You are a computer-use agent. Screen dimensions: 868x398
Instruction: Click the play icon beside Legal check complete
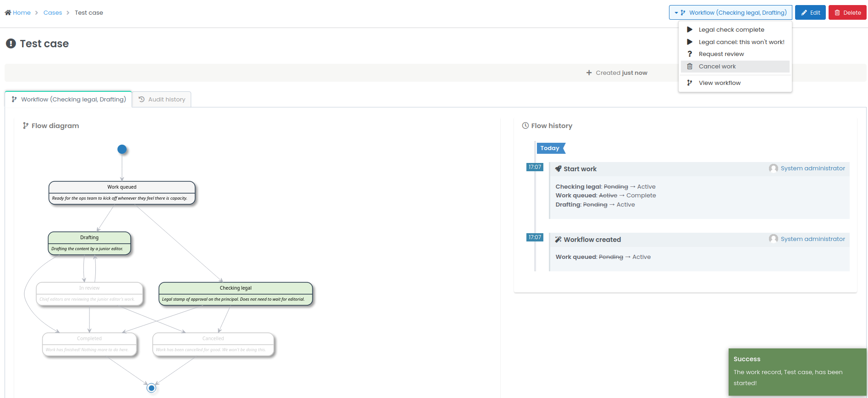(x=689, y=29)
